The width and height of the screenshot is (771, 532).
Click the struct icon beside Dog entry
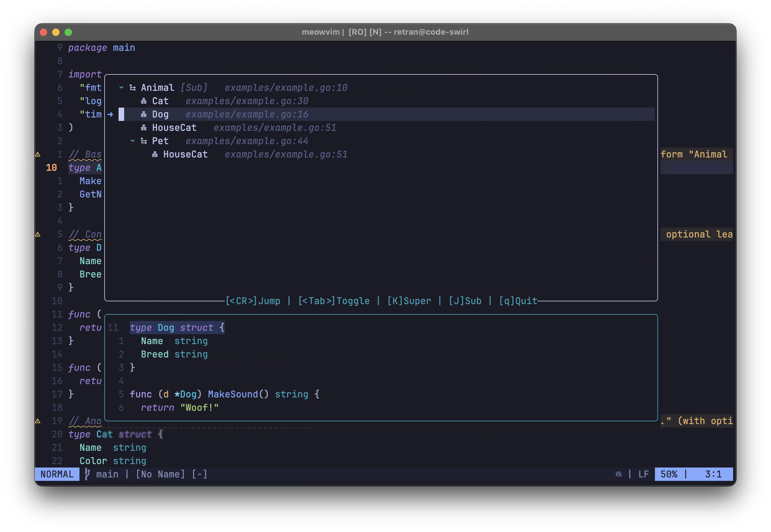pyautogui.click(x=143, y=114)
